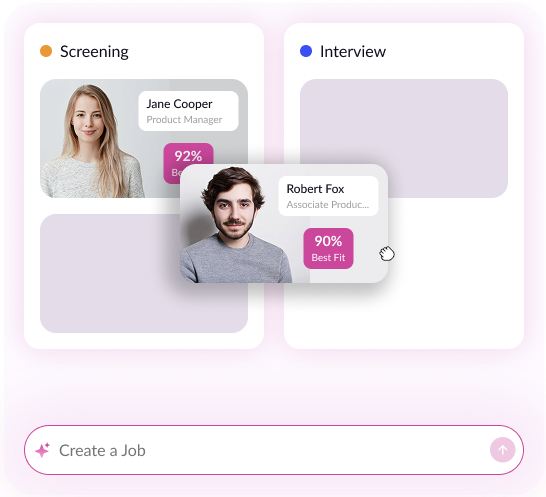Click the orange Screening status dot
The image size is (546, 497).
(x=46, y=51)
